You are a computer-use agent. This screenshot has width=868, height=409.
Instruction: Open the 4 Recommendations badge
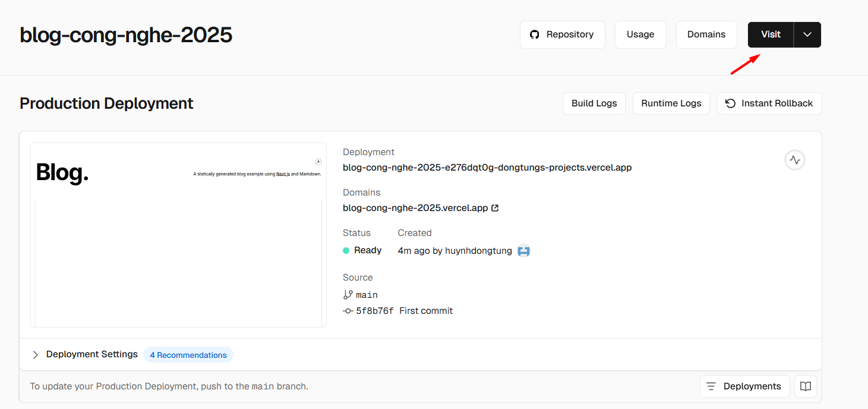(188, 354)
